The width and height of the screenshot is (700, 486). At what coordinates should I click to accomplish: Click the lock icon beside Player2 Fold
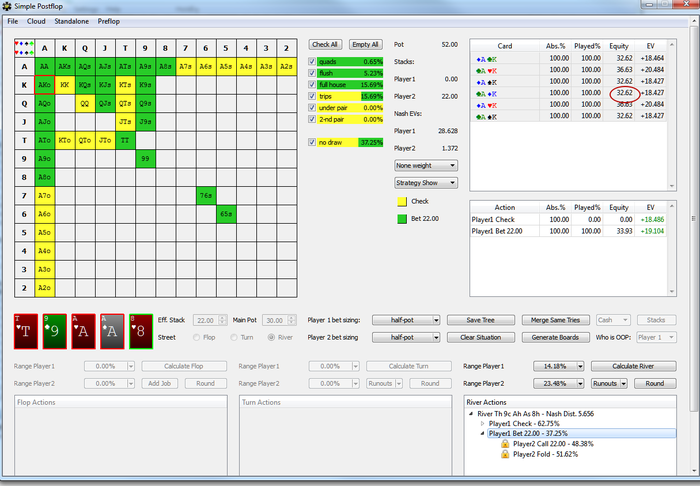[505, 455]
